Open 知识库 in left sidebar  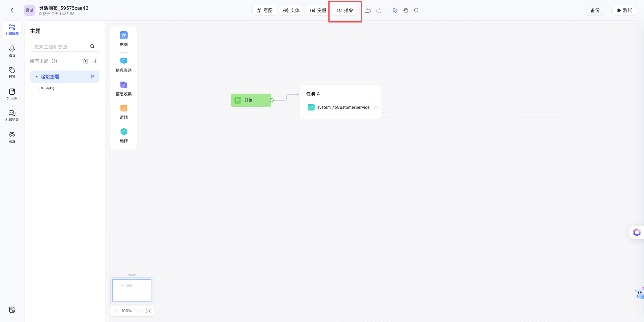click(12, 94)
